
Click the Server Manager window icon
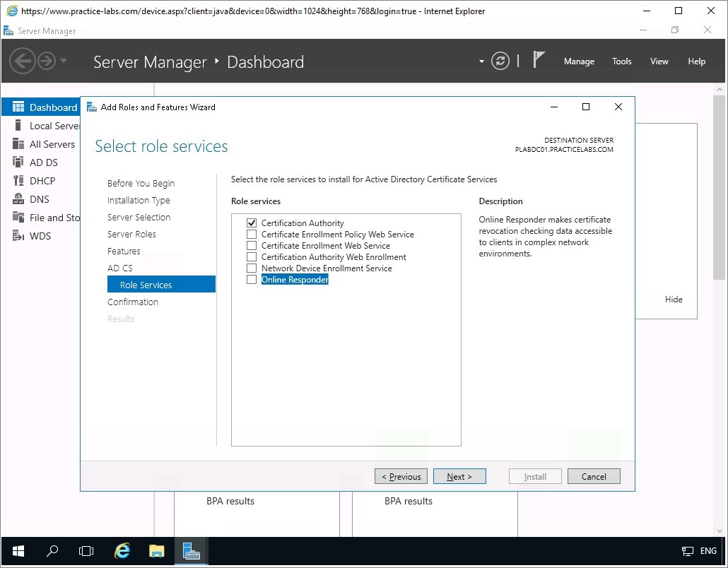click(x=8, y=31)
